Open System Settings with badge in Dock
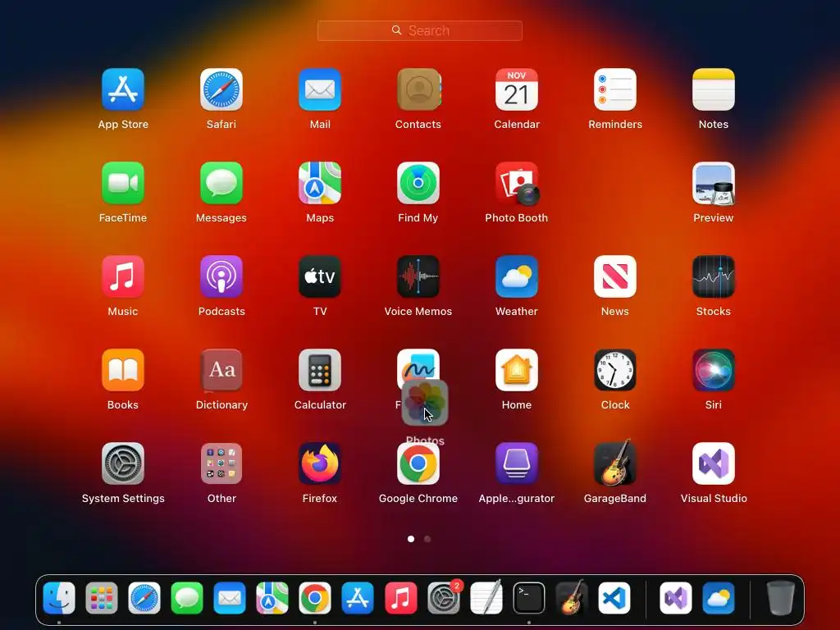The height and width of the screenshot is (630, 840). coord(444,598)
